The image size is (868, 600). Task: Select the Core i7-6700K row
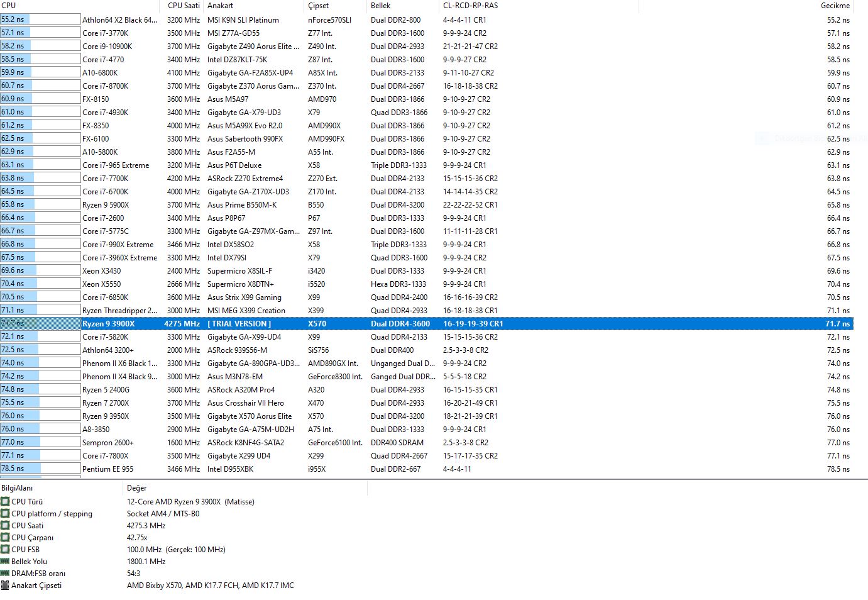tap(426, 191)
